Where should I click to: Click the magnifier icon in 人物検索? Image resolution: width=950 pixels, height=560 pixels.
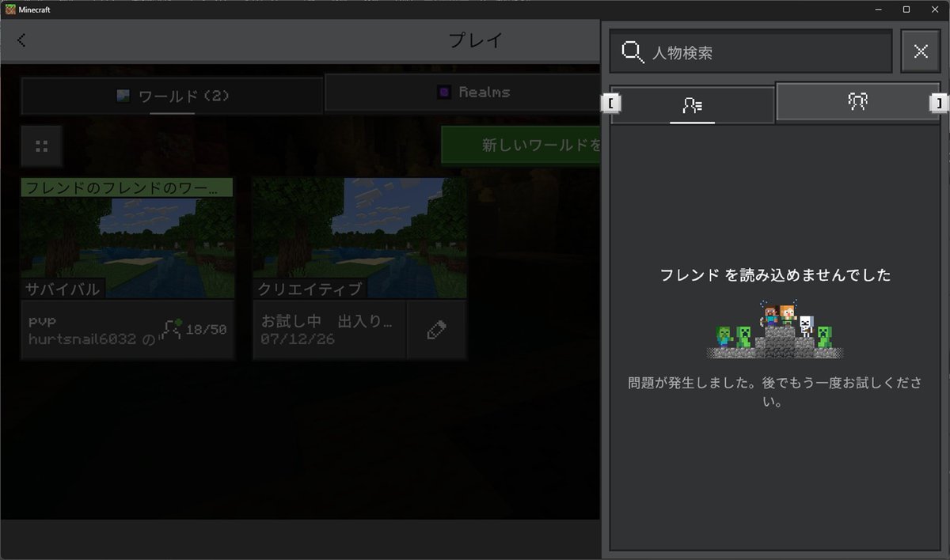(633, 52)
